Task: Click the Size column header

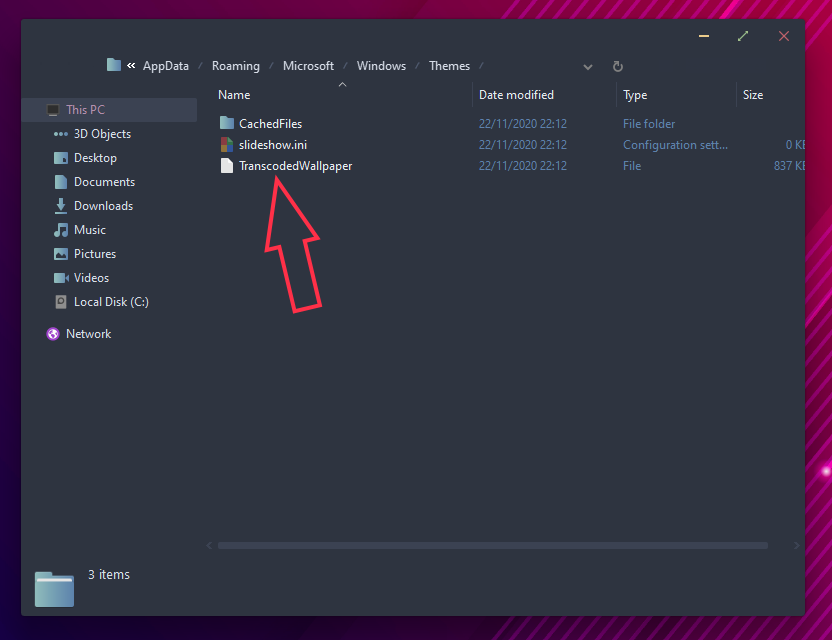Action: coord(753,95)
